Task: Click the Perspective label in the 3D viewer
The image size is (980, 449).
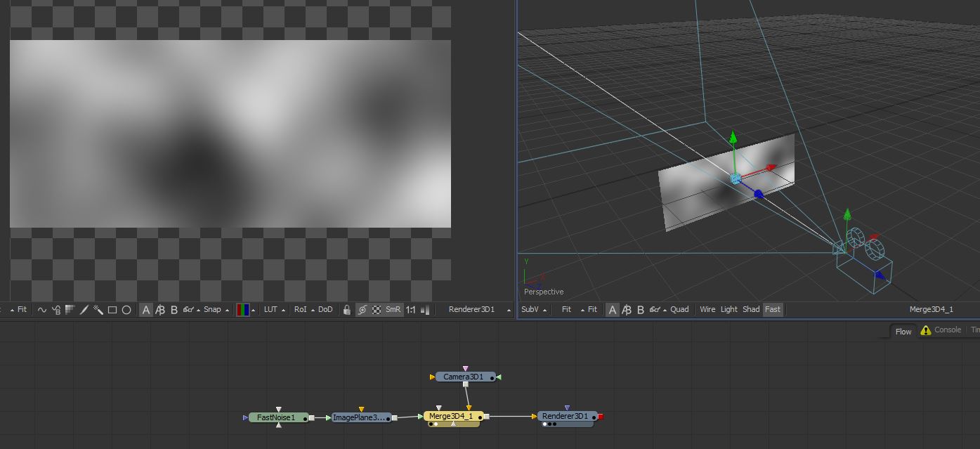Action: (x=544, y=292)
